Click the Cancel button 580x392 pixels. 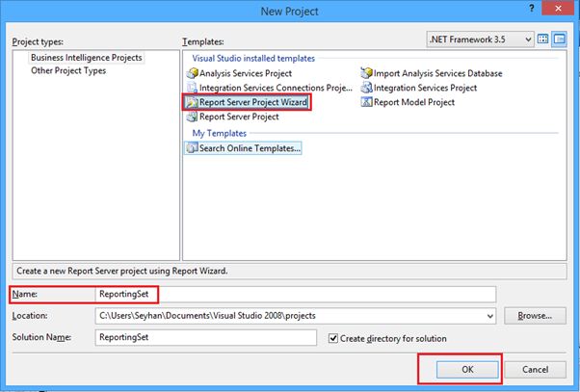click(x=535, y=370)
